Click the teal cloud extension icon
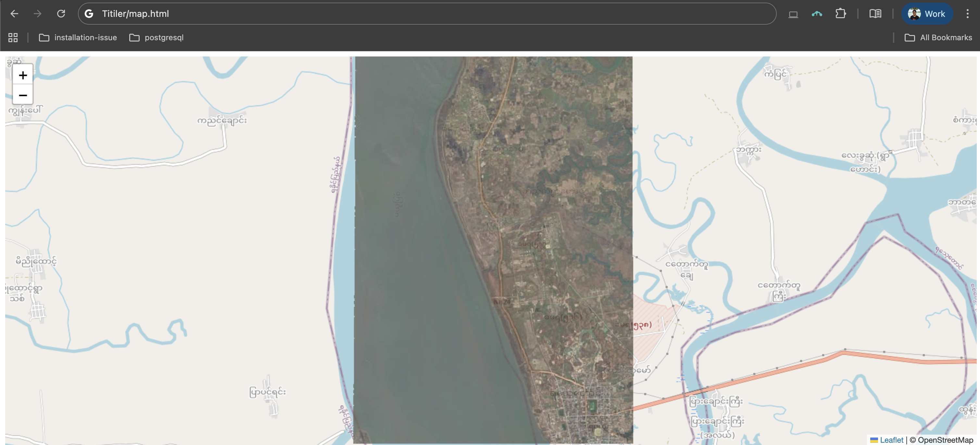 coord(816,14)
